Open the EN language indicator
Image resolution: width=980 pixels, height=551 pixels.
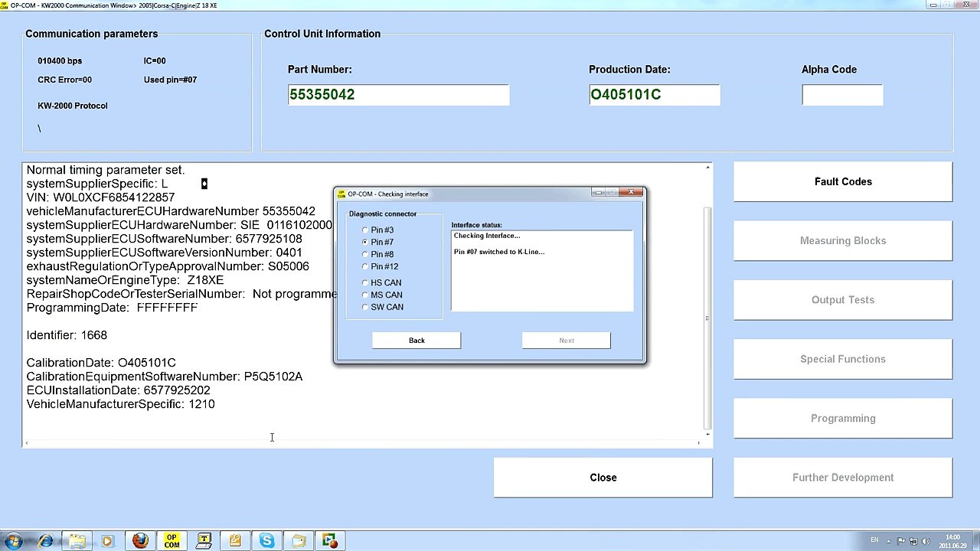coord(875,540)
